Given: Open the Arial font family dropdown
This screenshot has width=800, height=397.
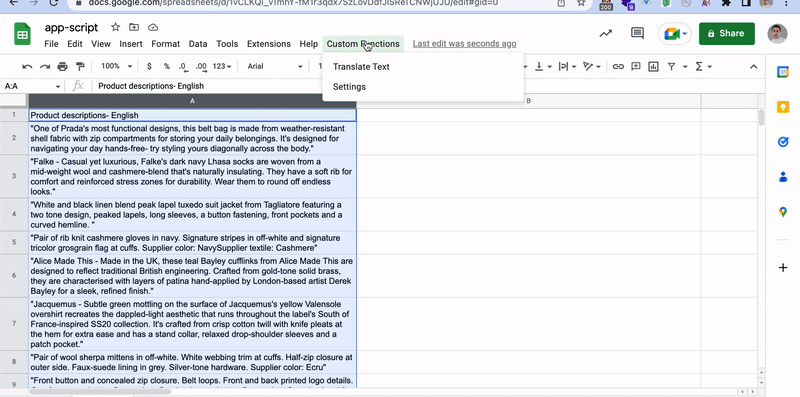Looking at the screenshot, I should (x=274, y=66).
